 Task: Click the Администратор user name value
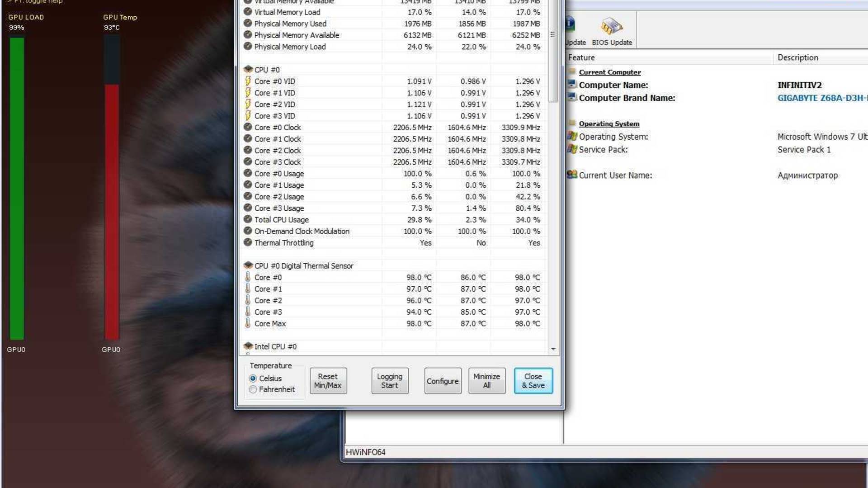[x=807, y=175]
